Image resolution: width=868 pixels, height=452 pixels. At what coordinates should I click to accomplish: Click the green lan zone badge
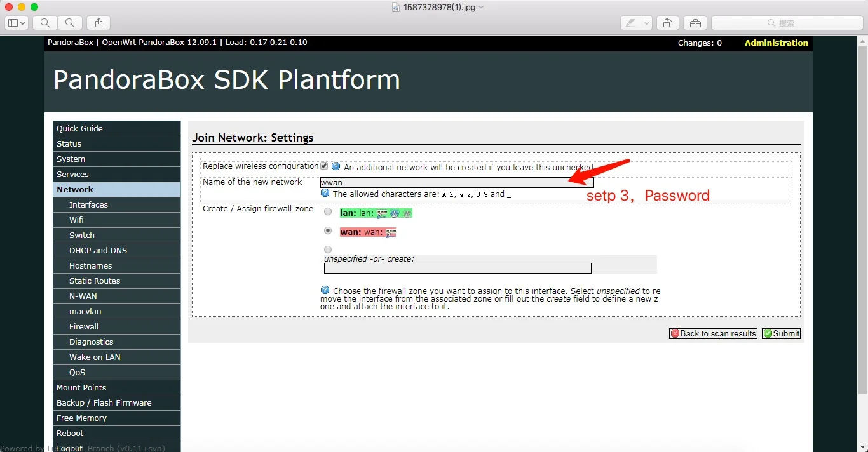(x=376, y=213)
